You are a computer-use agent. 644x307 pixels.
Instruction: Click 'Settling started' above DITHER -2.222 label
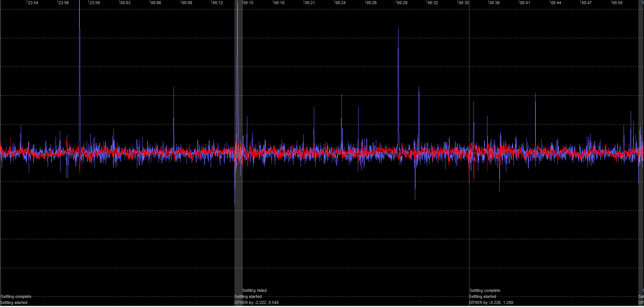(248, 296)
